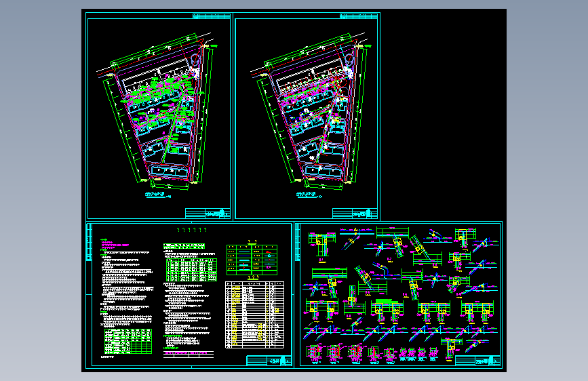This screenshot has height=381, width=588.
Task: Click the green heading at top of the notes sheet
Action: point(192,230)
